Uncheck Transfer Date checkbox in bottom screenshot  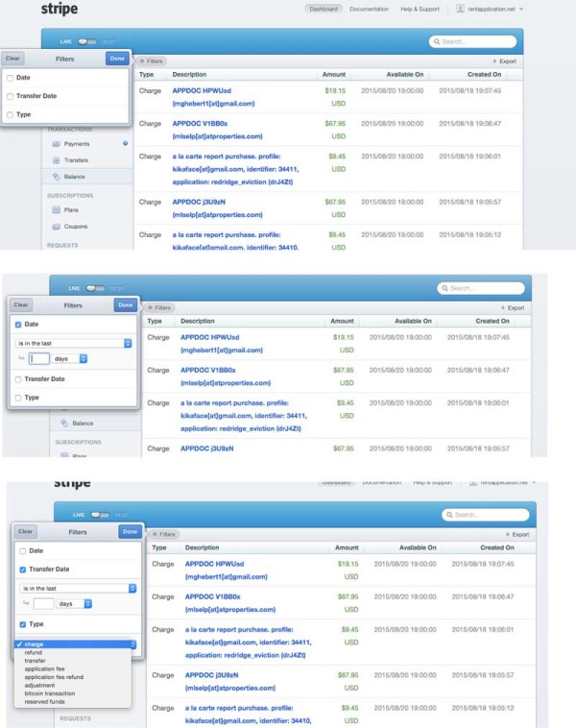[23, 570]
